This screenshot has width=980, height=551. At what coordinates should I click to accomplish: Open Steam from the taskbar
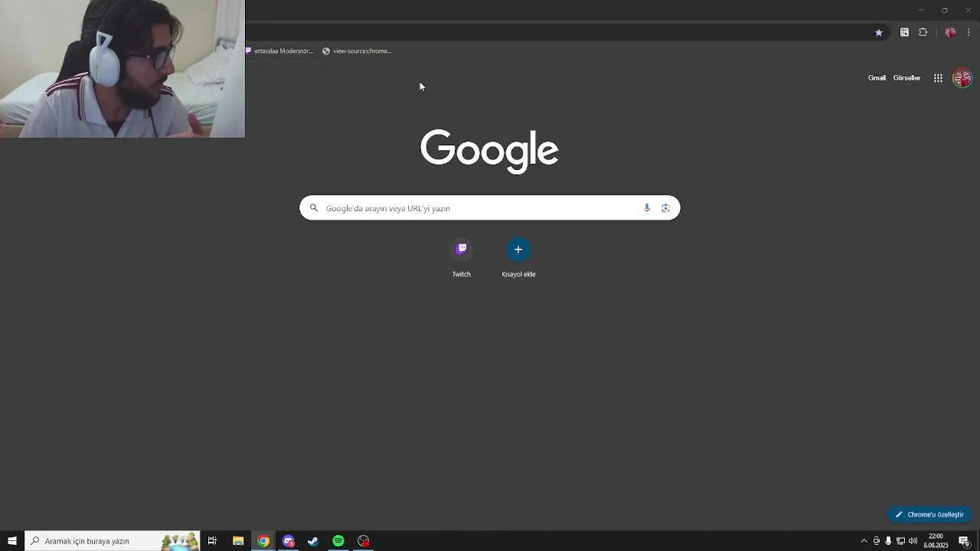click(313, 541)
